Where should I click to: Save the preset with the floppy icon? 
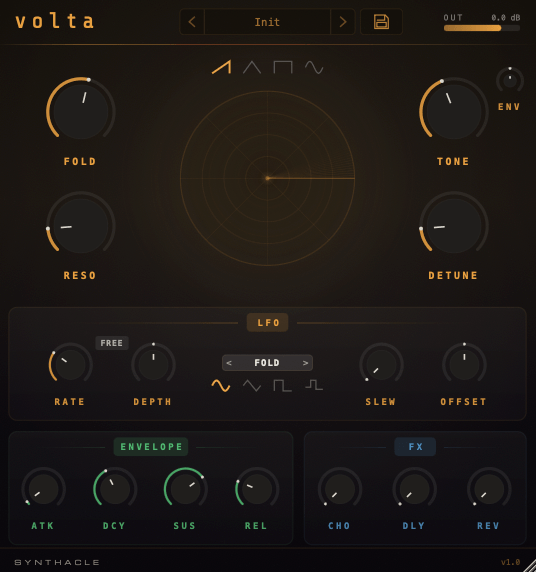tap(381, 22)
